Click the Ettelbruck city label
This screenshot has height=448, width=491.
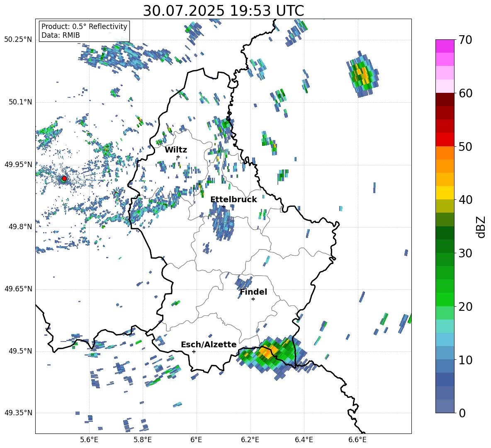click(233, 200)
